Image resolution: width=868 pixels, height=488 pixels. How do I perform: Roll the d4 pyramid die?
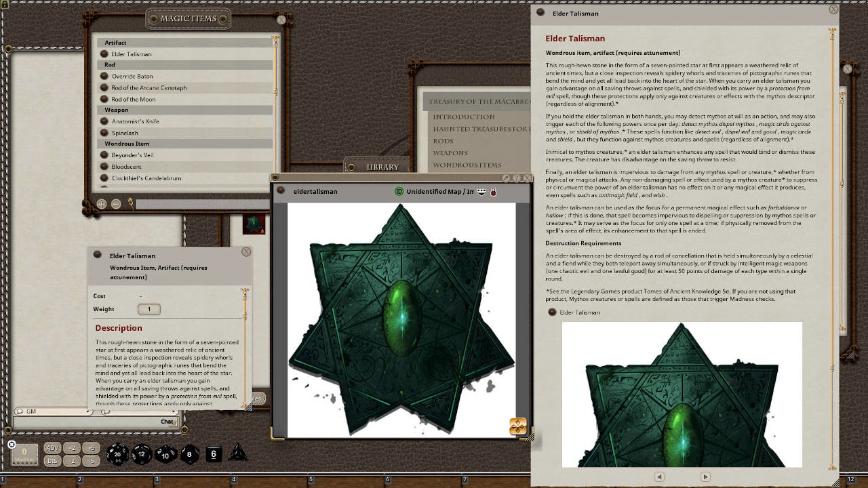click(x=237, y=453)
